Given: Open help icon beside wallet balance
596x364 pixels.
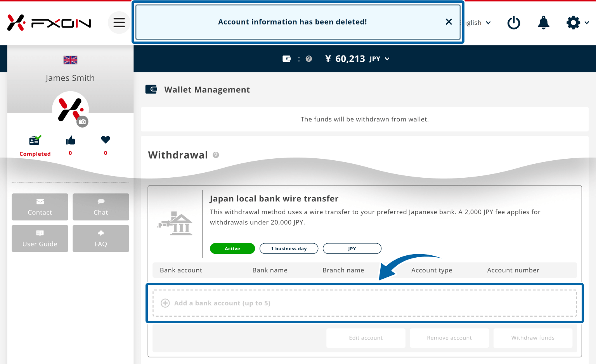Looking at the screenshot, I should point(309,59).
